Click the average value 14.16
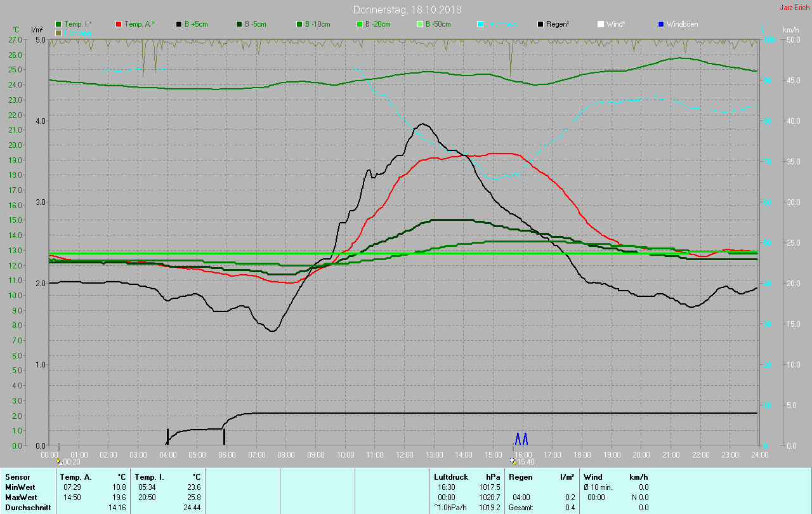This screenshot has height=514, width=812. pos(117,508)
